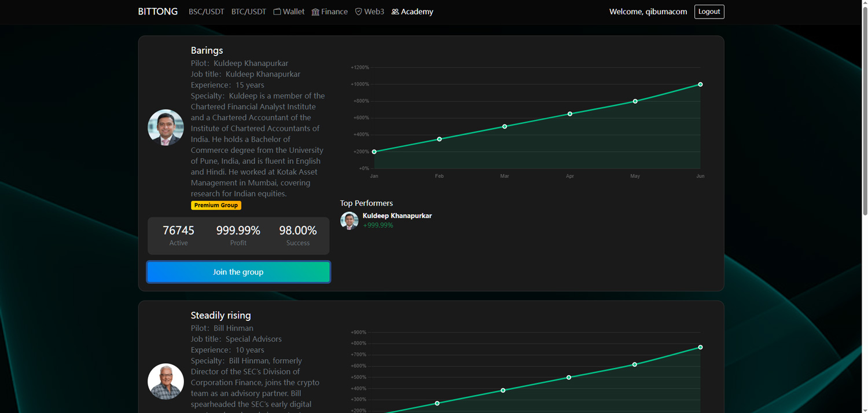Click Bill Hinman's profile photo
Image resolution: width=868 pixels, height=413 pixels.
[x=165, y=381]
